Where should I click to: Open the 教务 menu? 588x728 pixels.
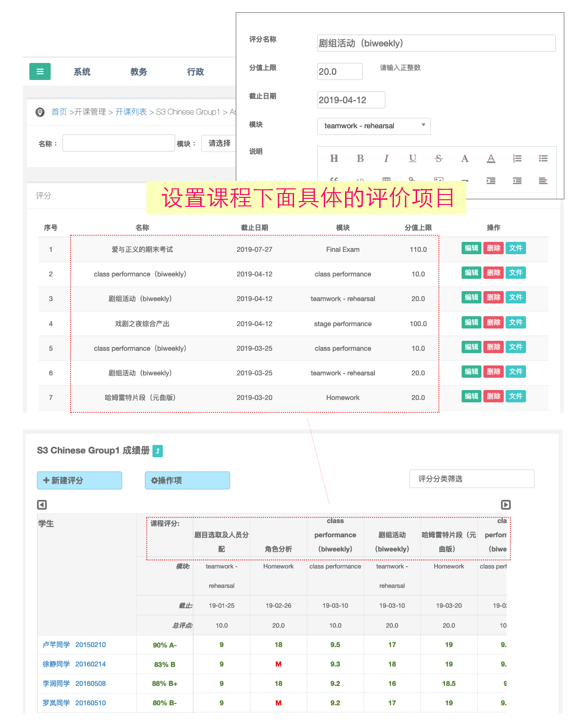pos(139,72)
